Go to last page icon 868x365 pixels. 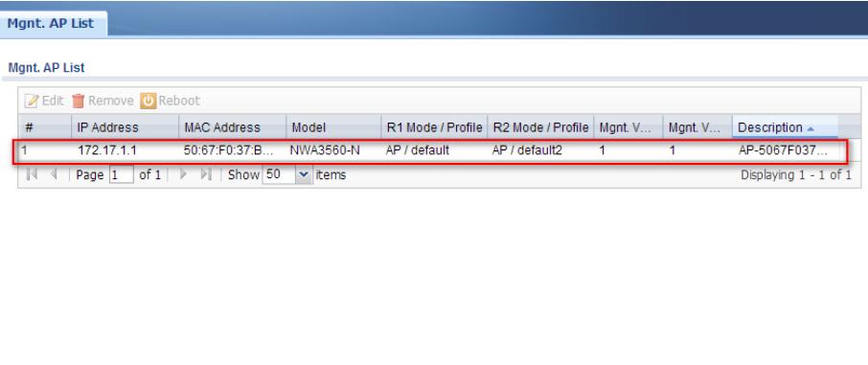206,174
